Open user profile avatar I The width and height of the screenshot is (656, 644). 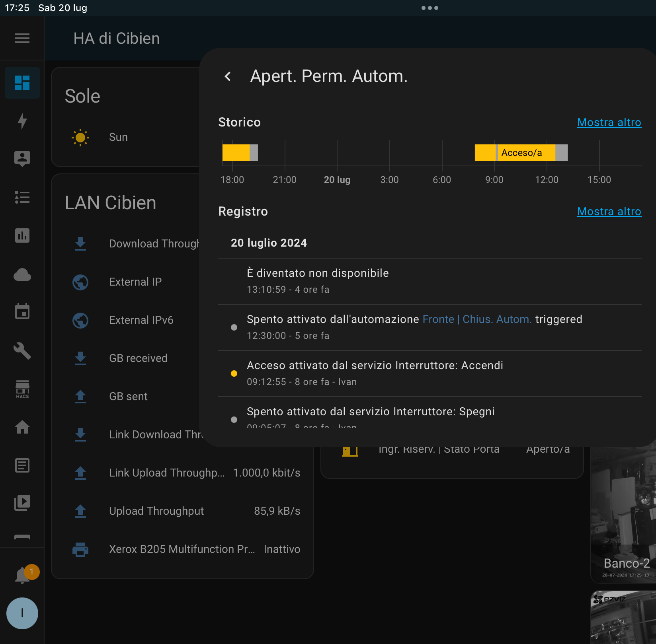point(22,613)
